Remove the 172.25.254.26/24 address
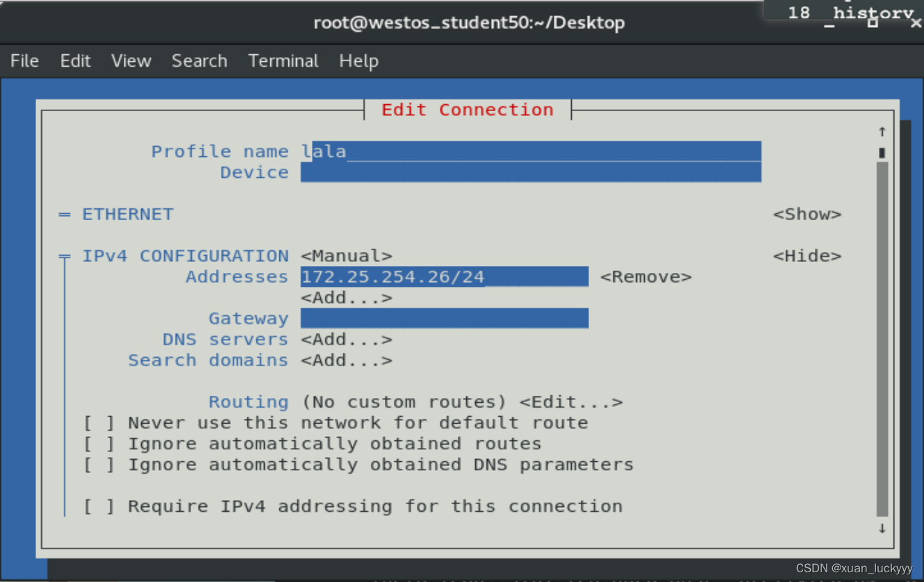Viewport: 924px width, 582px height. point(646,277)
